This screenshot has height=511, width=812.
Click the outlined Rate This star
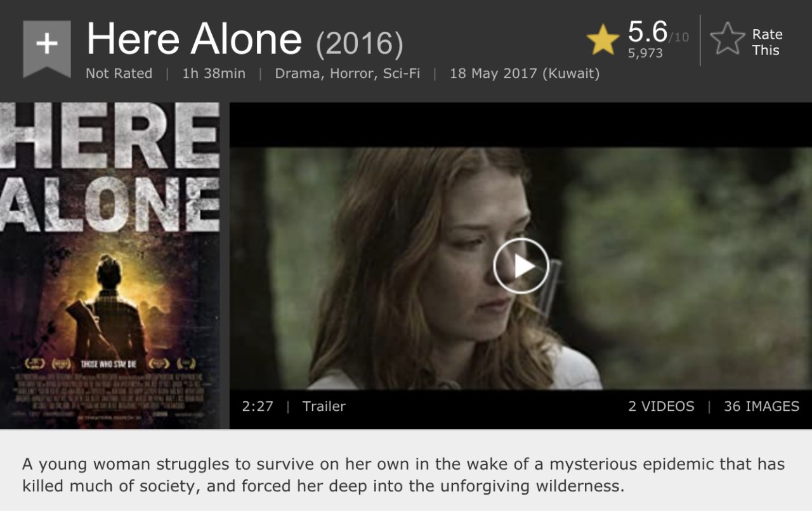[727, 39]
